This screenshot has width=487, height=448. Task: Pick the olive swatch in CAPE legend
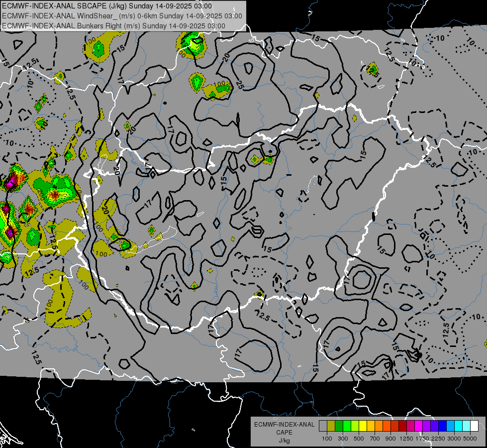331,426
